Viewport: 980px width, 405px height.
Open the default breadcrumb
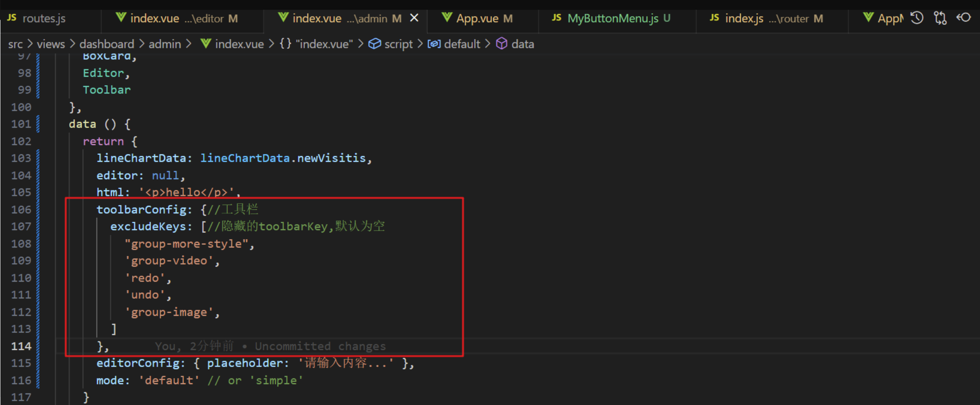454,44
